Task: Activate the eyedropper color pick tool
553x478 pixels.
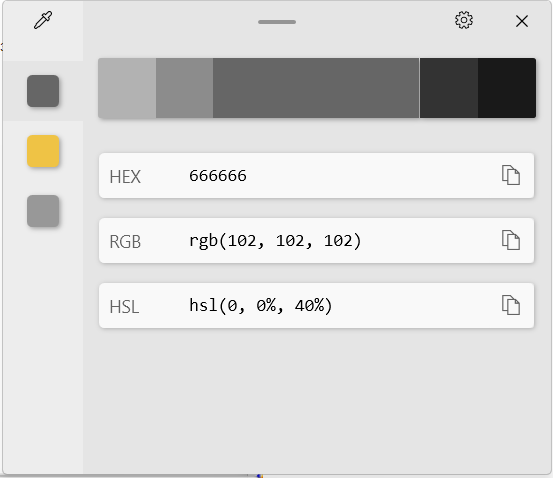Action: [43, 20]
